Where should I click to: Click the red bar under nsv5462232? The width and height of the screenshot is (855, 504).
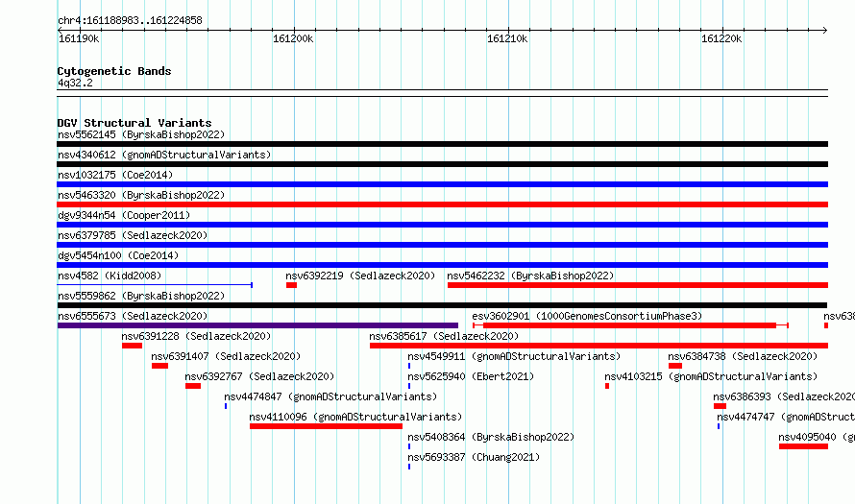click(638, 285)
